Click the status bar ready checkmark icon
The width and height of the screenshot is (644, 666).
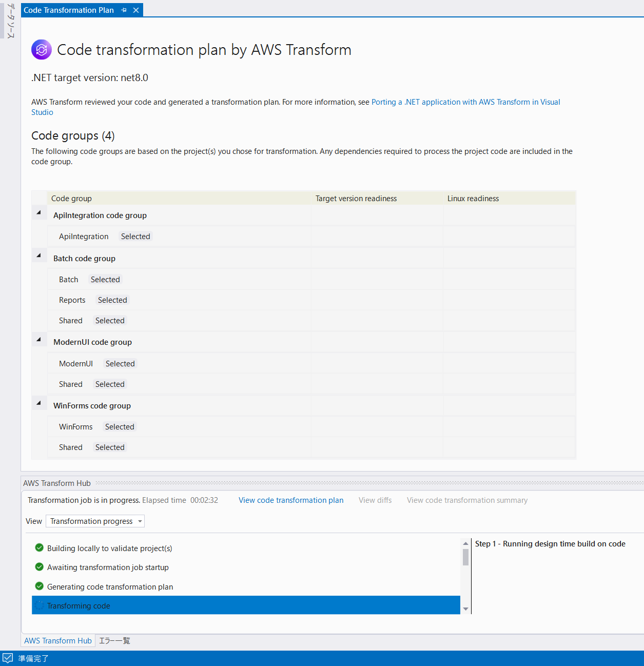click(x=8, y=658)
